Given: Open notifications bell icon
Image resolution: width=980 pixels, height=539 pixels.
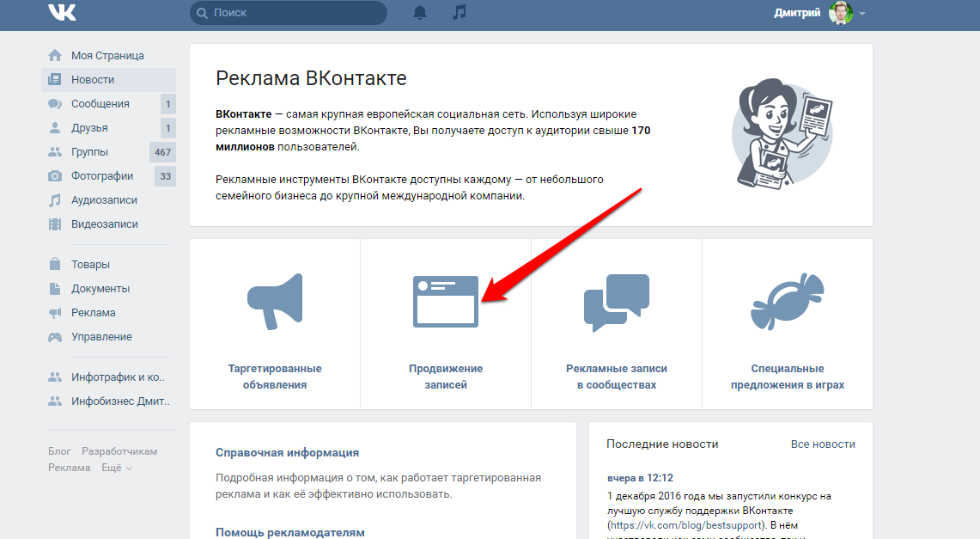Looking at the screenshot, I should click(420, 12).
